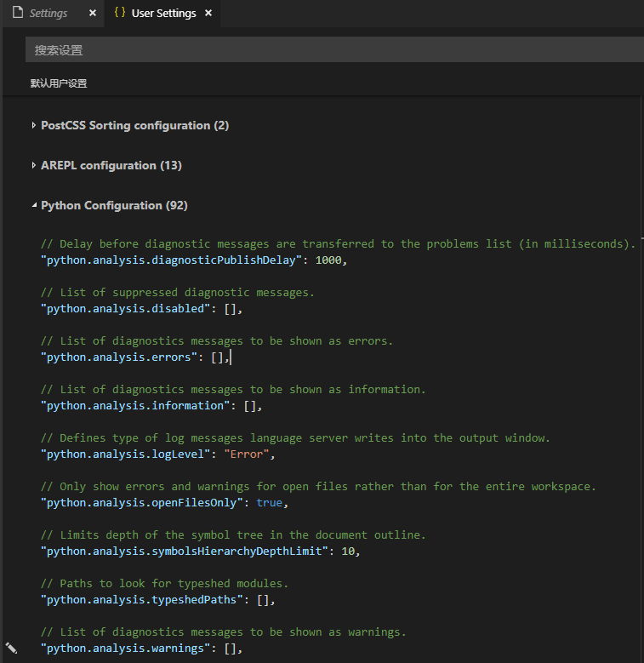Image resolution: width=644 pixels, height=663 pixels.
Task: Click comment 'Limits depth of the symbol tree'
Action: point(233,535)
